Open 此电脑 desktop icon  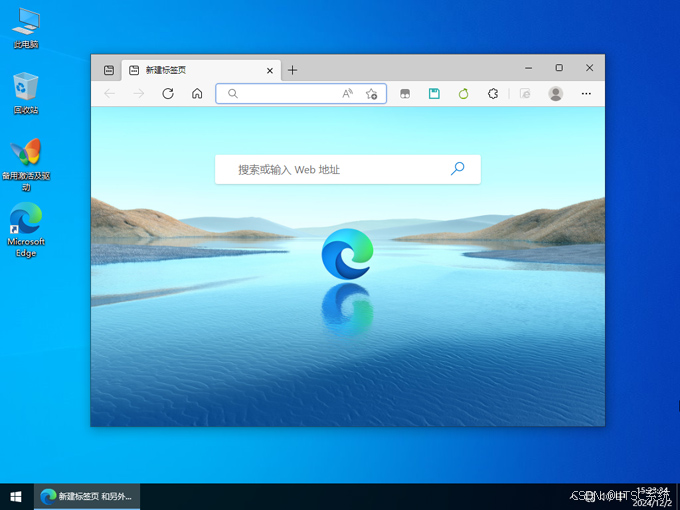(x=26, y=28)
